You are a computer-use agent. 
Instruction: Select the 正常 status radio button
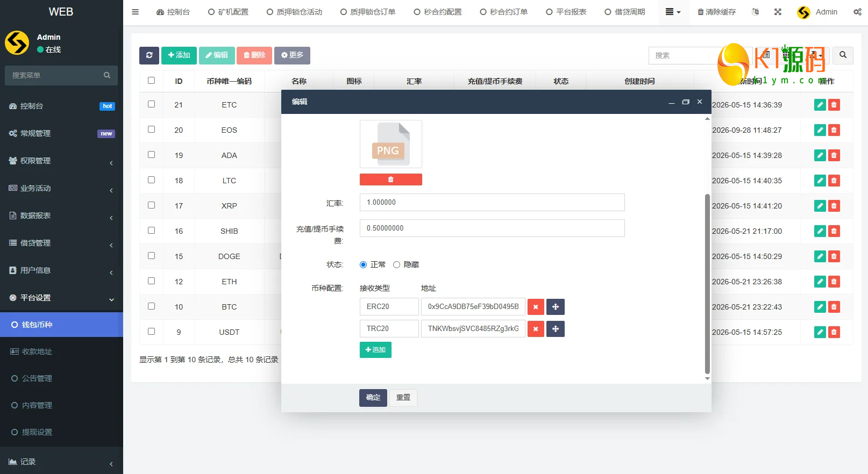(363, 264)
